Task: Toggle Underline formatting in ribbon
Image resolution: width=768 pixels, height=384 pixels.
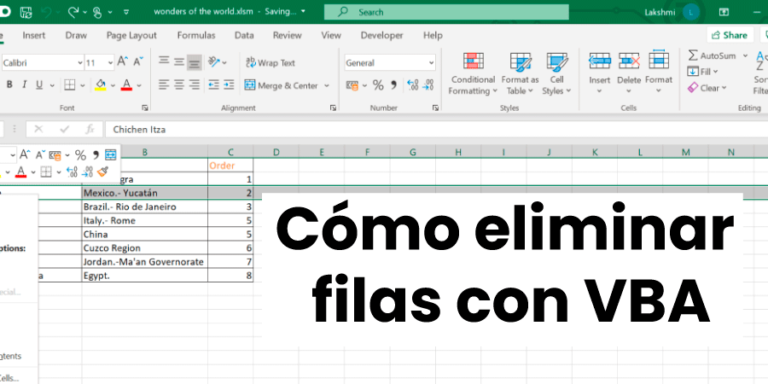Action: coord(39,85)
